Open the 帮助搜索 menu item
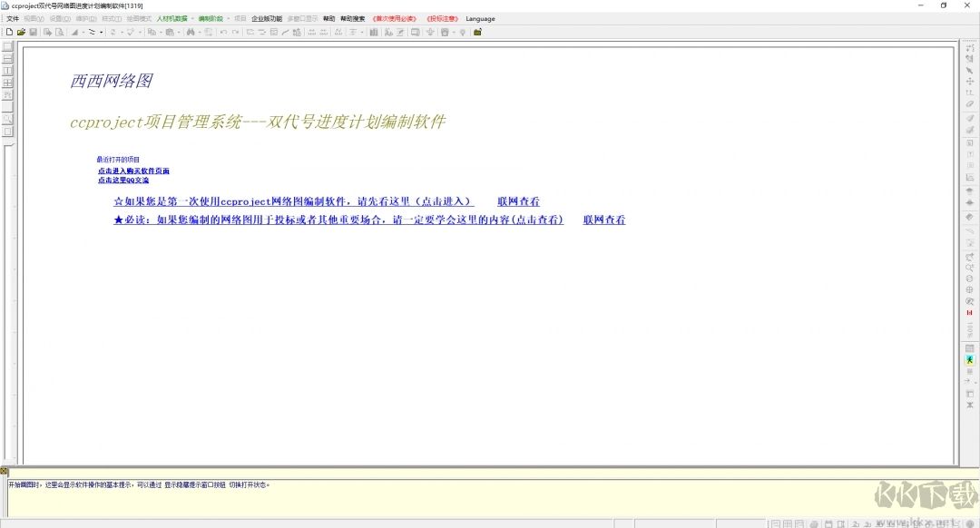Screen dimensions: 980x528 [352, 18]
